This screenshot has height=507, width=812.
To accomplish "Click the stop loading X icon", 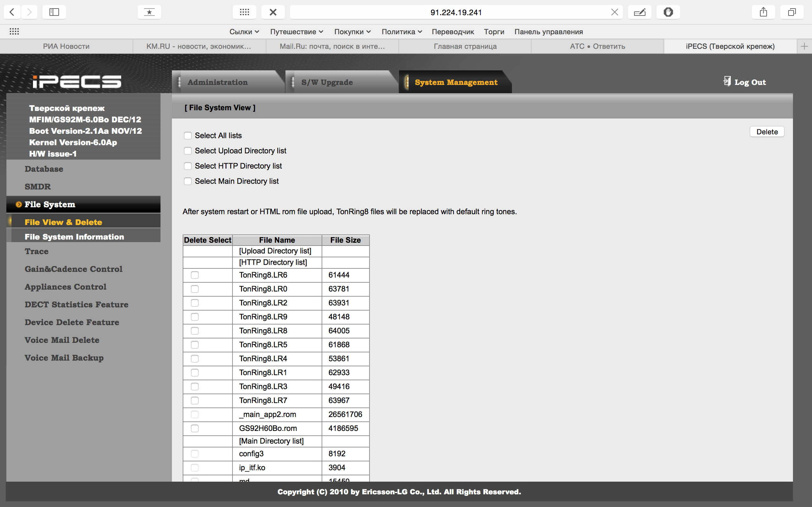I will pyautogui.click(x=273, y=12).
